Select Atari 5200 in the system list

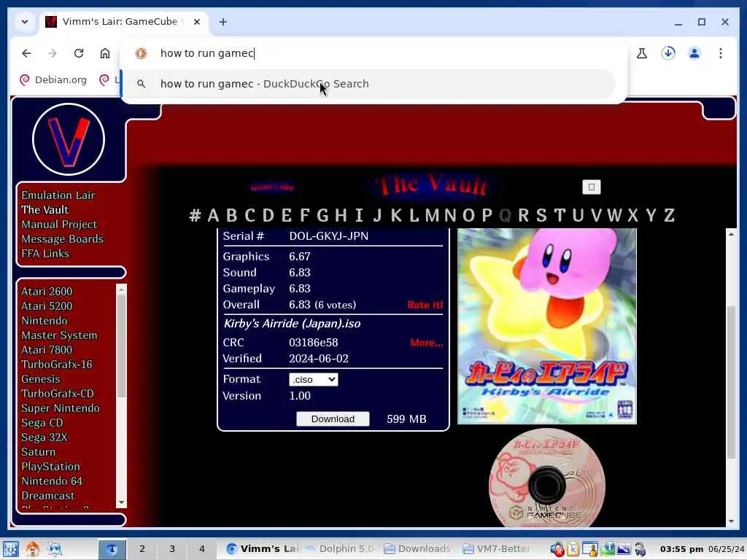coord(47,306)
